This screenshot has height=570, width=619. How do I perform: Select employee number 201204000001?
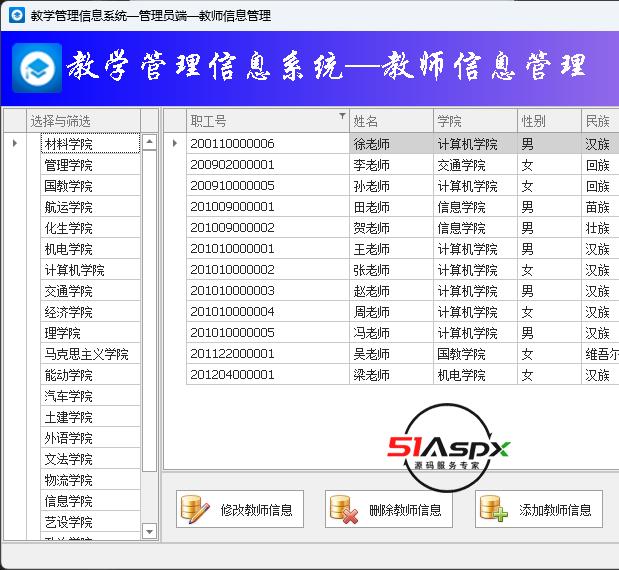pyautogui.click(x=268, y=375)
